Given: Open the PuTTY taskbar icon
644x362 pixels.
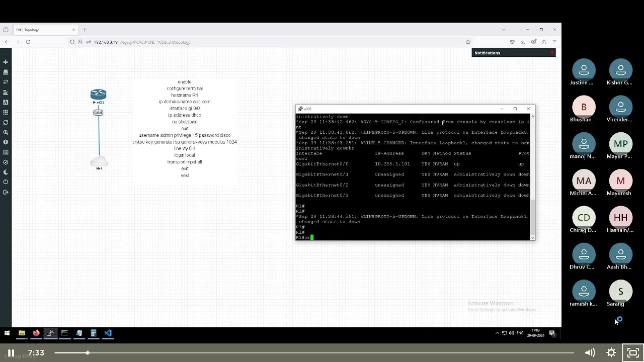Looking at the screenshot, I should 50,333.
